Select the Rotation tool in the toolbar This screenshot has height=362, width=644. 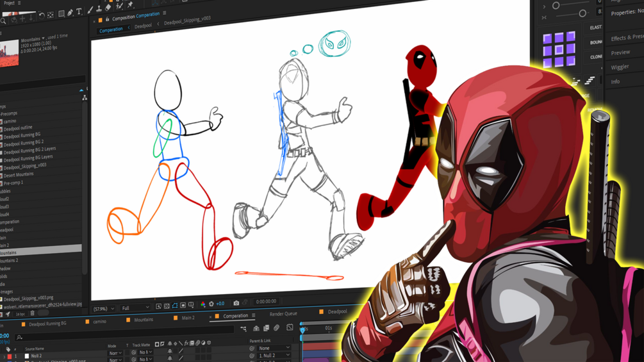tap(42, 17)
